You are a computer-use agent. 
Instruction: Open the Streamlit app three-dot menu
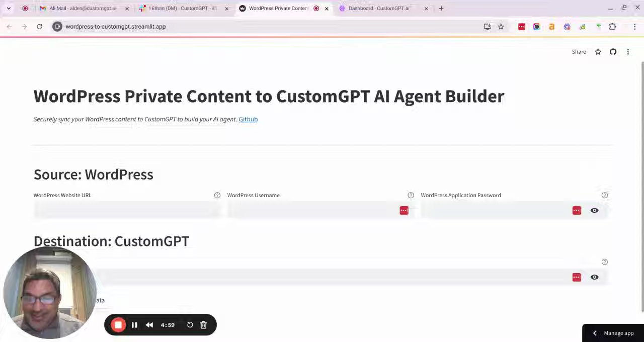click(x=628, y=52)
